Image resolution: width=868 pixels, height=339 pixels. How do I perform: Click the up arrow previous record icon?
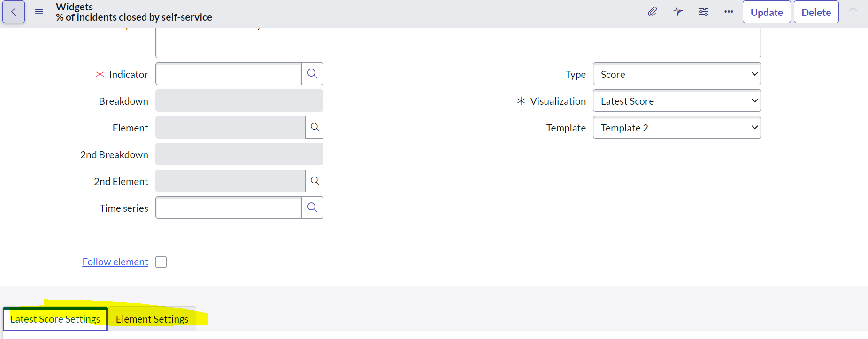853,12
